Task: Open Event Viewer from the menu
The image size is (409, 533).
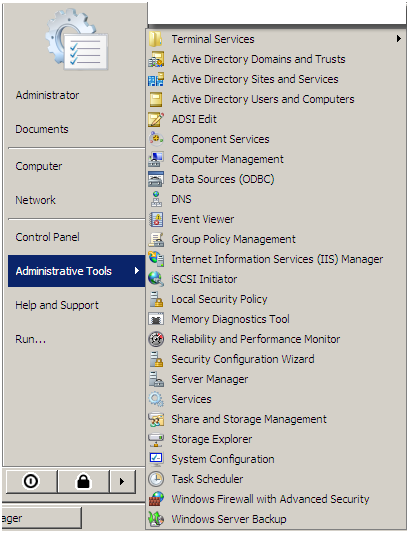Action: coord(276,219)
